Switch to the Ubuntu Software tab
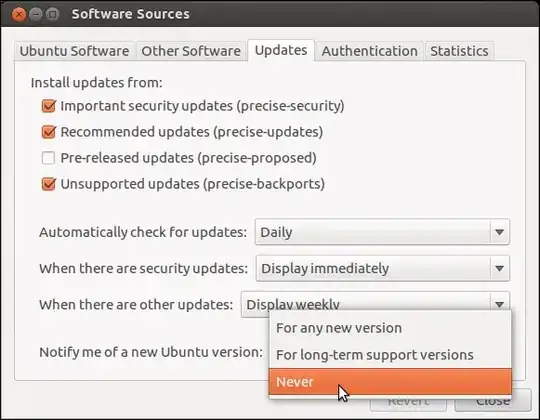 [74, 51]
